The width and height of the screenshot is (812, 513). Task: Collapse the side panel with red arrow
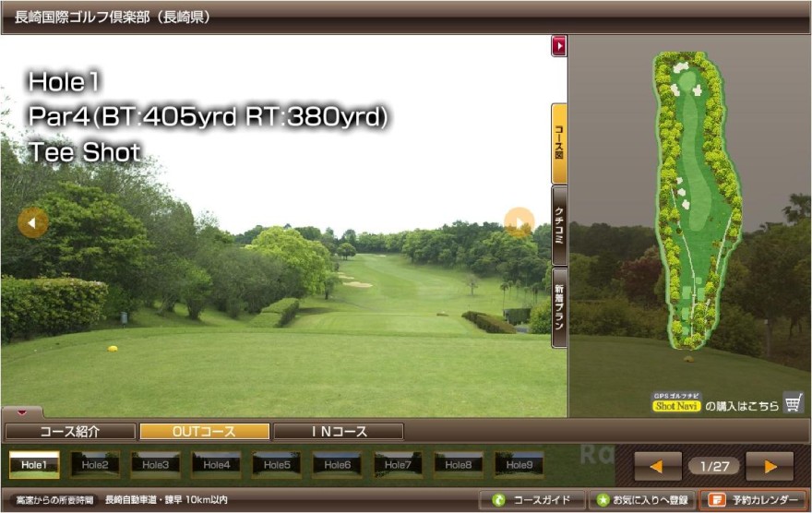tap(558, 45)
